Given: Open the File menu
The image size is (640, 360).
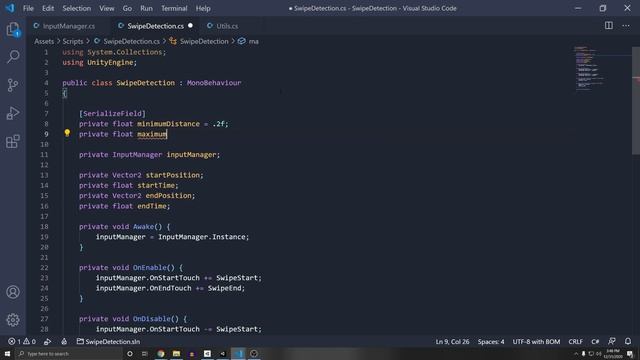Looking at the screenshot, I should click(x=28, y=8).
